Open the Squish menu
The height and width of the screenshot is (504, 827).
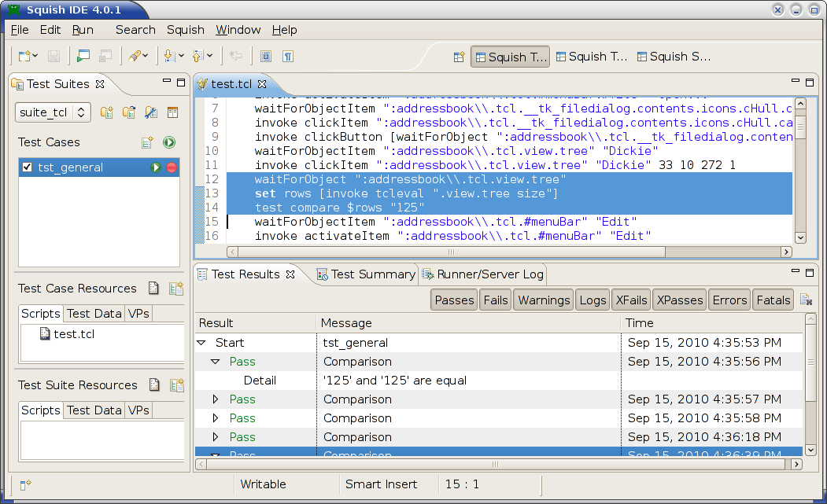click(185, 30)
